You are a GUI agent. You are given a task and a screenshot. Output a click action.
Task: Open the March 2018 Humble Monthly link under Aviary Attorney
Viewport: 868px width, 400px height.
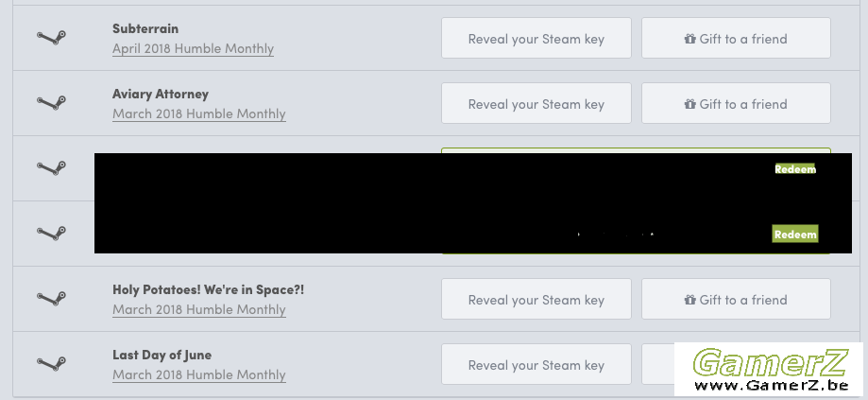(199, 113)
